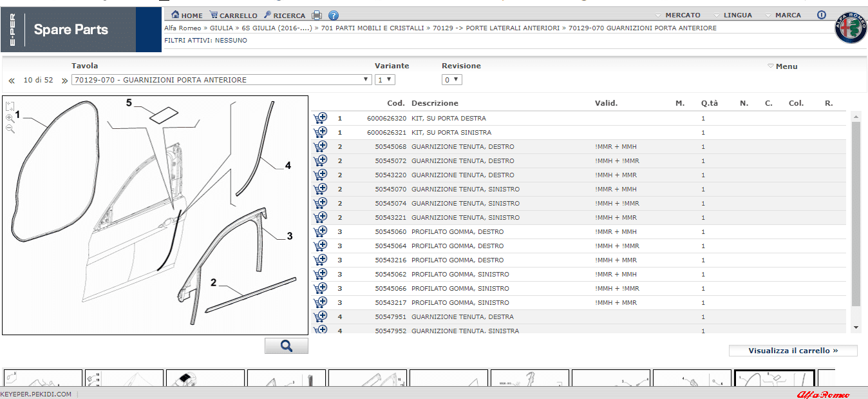
Task: Reset diagram view with the fit icon
Action: tap(10, 106)
